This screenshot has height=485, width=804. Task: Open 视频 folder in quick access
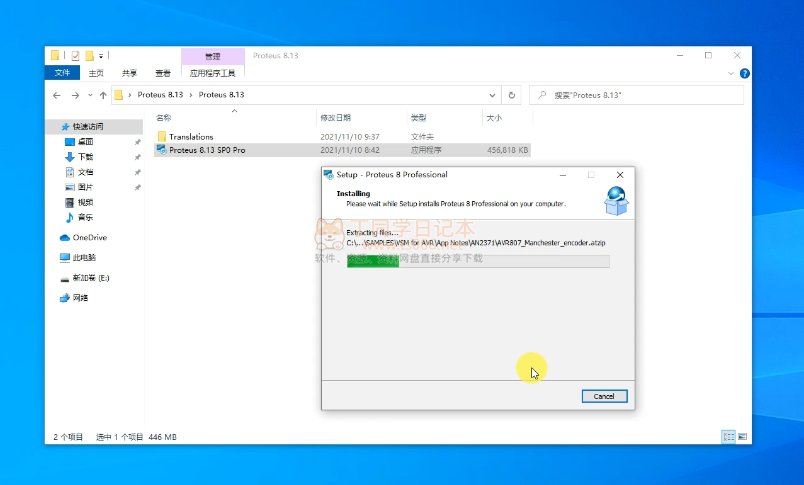coord(85,203)
